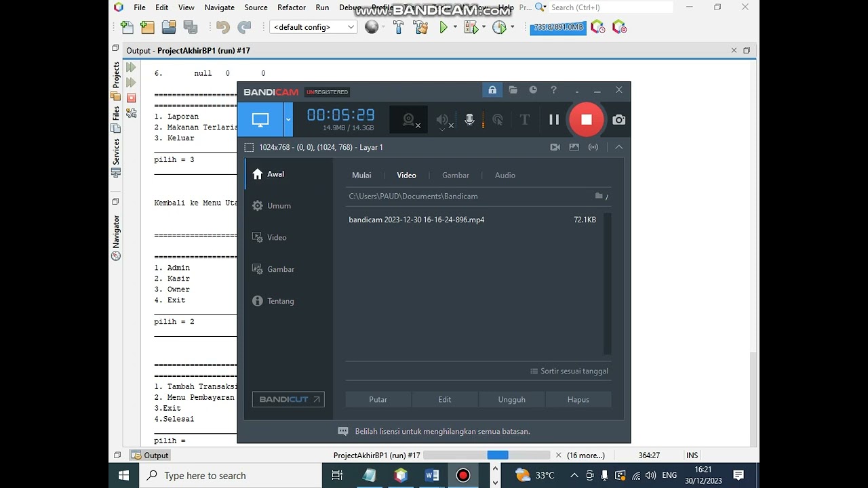Image resolution: width=868 pixels, height=488 pixels.
Task: Click the Unggah button in Bandicam
Action: click(x=512, y=400)
